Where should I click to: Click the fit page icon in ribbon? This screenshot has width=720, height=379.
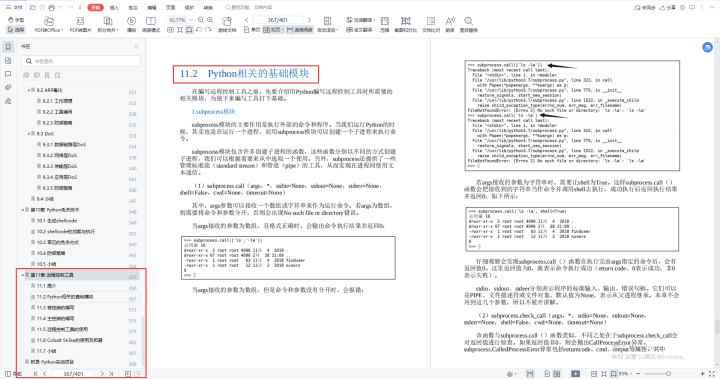(x=180, y=30)
